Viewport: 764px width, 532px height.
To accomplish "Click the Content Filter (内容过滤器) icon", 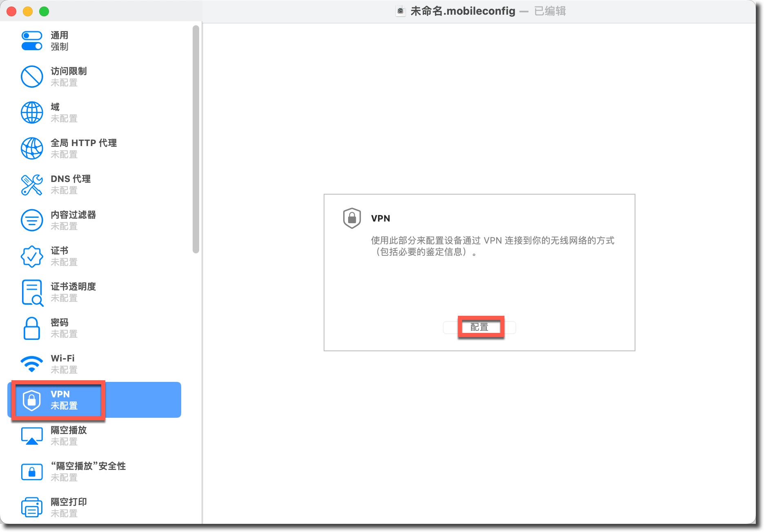I will (x=32, y=220).
